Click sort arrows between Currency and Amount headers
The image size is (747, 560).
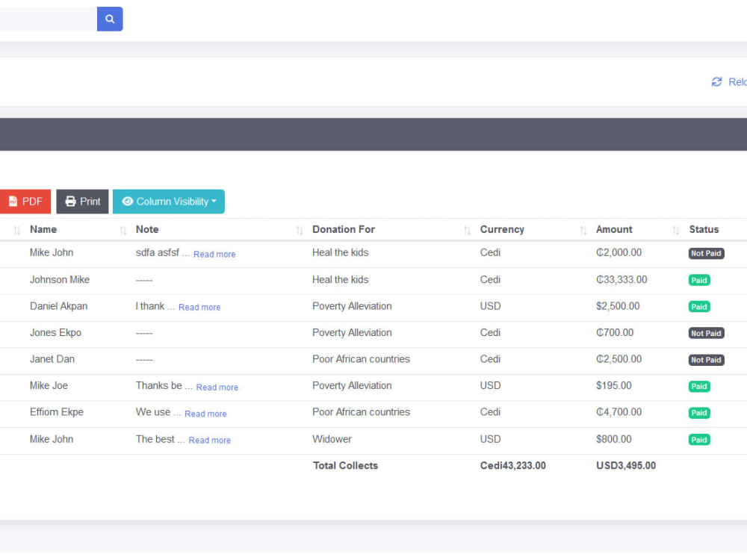click(x=583, y=231)
